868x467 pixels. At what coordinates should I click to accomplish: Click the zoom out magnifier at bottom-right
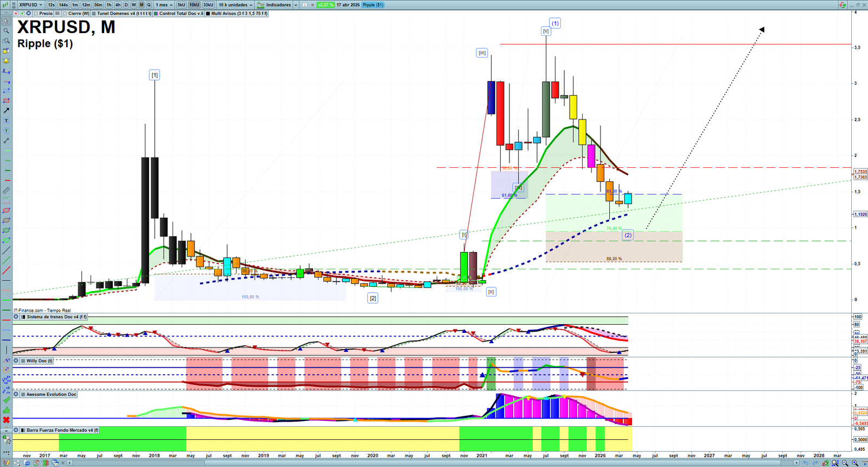click(845, 463)
